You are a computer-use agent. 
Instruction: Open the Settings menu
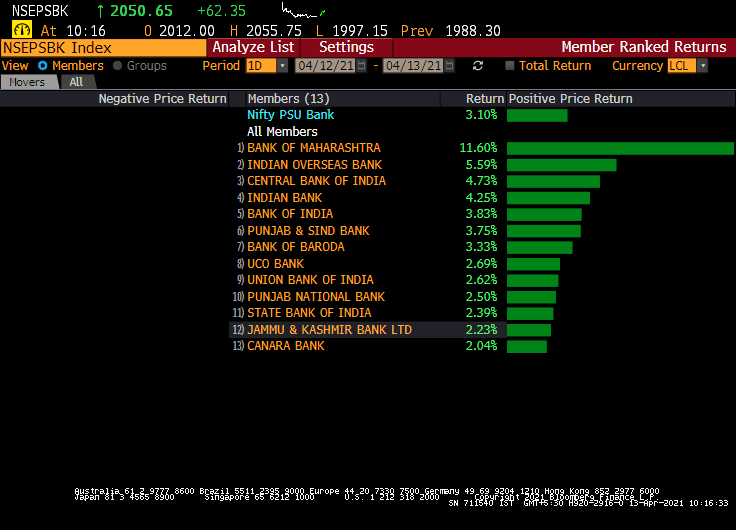coord(346,47)
